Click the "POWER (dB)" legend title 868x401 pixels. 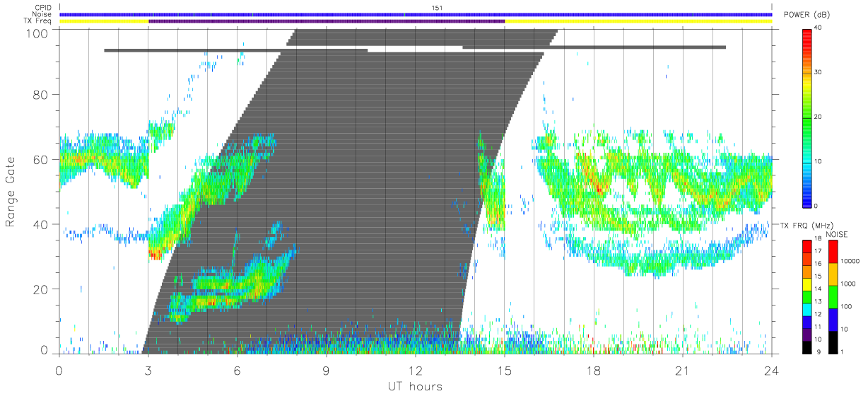(x=807, y=16)
